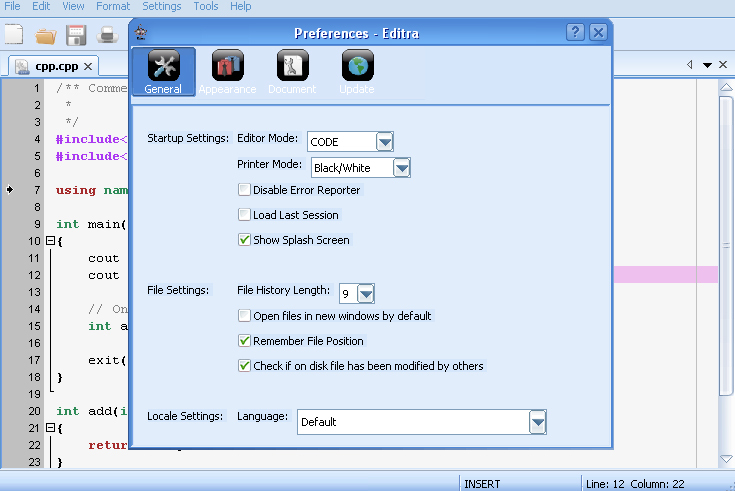Click the 'exit(' call on line 17
The height and width of the screenshot is (491, 735).
107,360
